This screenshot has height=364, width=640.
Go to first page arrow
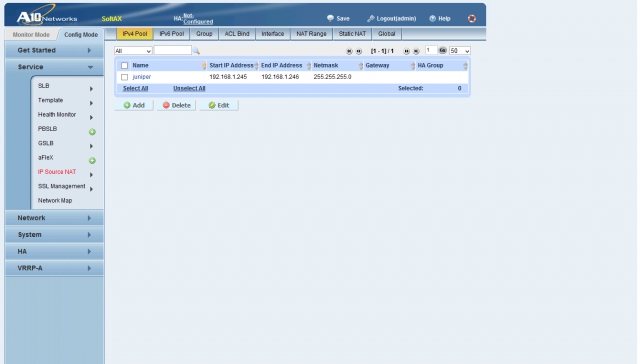[x=349, y=51]
